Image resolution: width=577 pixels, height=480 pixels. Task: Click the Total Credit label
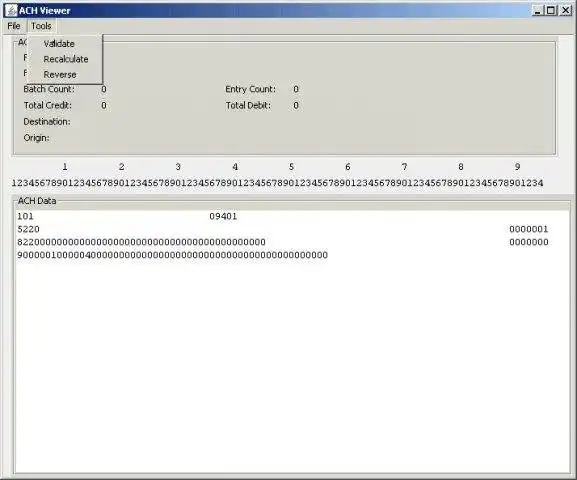point(47,106)
